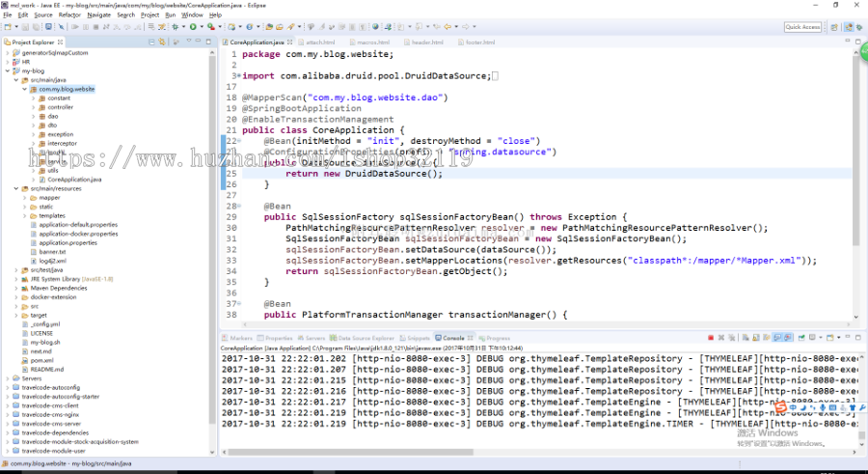Image resolution: width=868 pixels, height=474 pixels.
Task: Click the Quick Access field
Action: [802, 27]
